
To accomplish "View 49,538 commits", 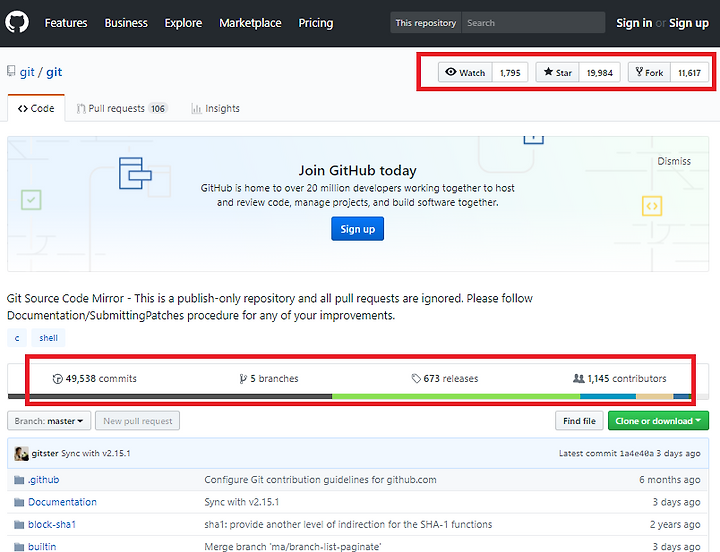I will tap(95, 378).
